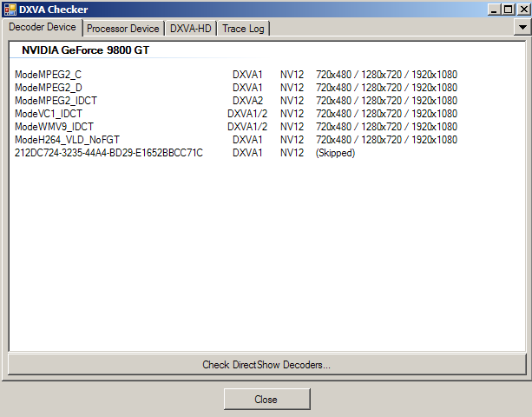
Task: Click DXVA1 in the 212DC724 GUID row
Action: coord(247,153)
